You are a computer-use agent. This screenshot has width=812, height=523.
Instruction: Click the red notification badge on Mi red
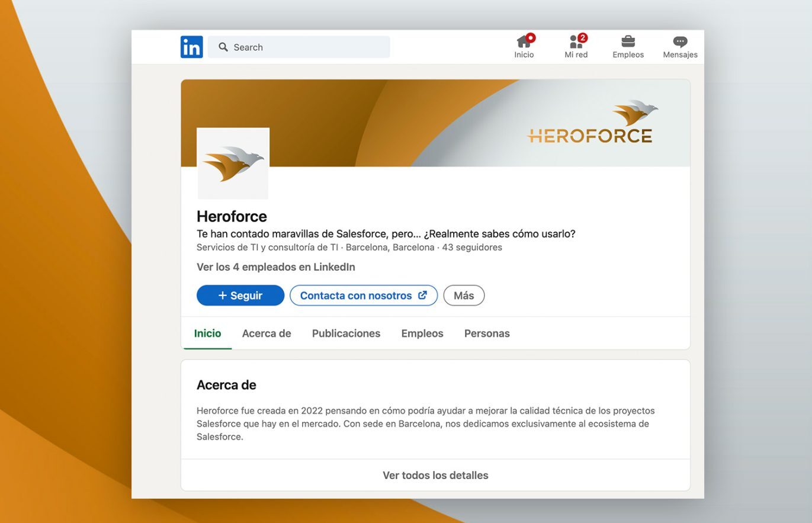582,37
